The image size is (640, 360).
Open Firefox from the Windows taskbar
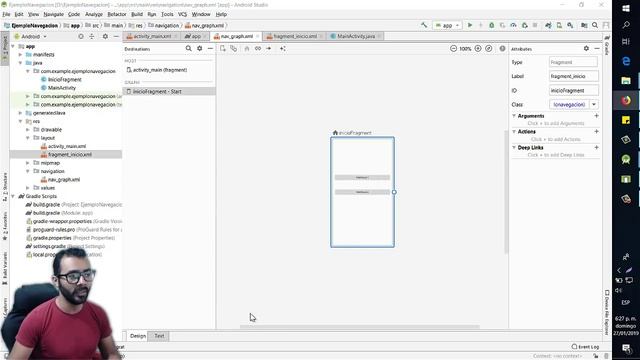[626, 100]
